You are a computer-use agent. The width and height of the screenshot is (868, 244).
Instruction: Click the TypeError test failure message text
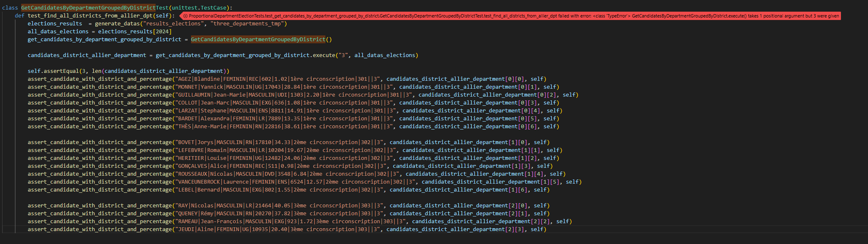(512, 16)
